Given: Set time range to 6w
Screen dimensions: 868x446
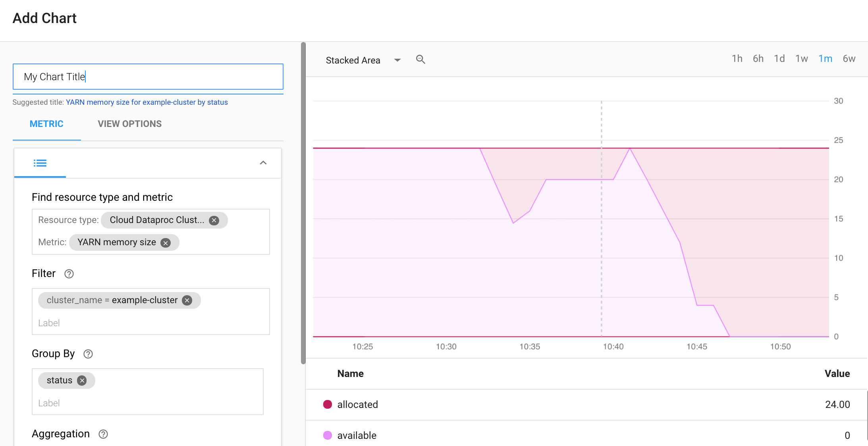Looking at the screenshot, I should 849,59.
